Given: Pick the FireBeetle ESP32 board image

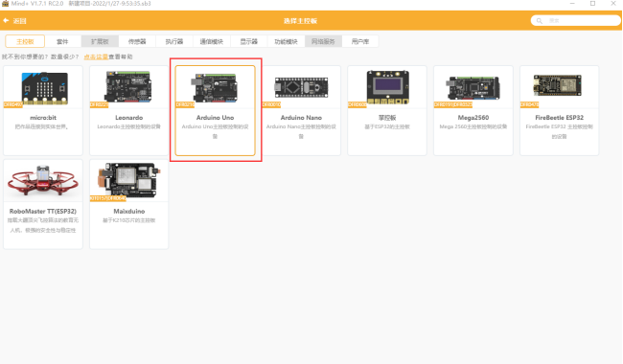Looking at the screenshot, I should [558, 86].
